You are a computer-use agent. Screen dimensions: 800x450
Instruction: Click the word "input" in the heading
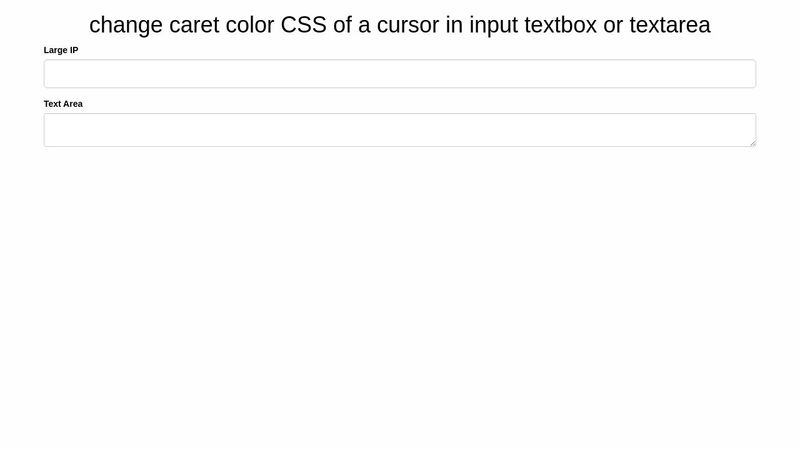[494, 25]
